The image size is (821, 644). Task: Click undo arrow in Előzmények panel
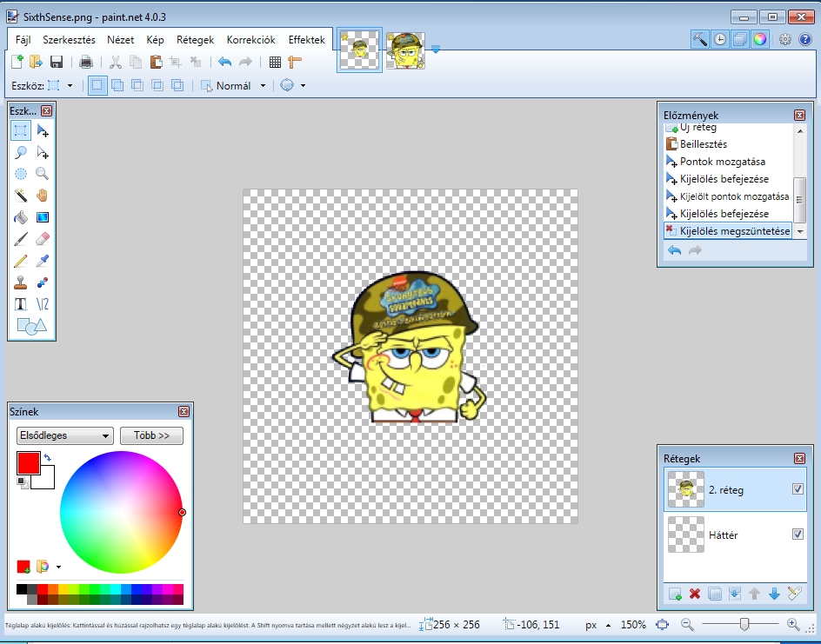point(674,250)
